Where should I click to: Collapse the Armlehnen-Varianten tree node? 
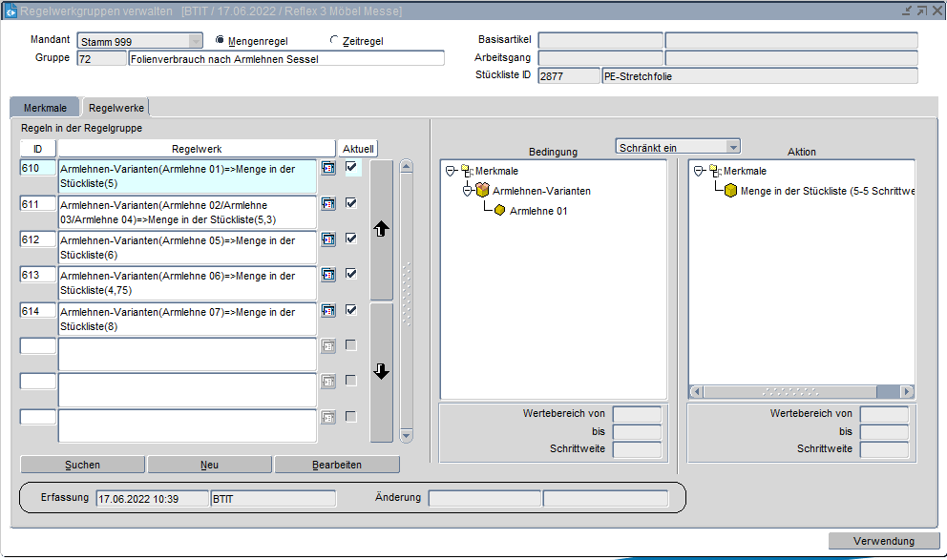pyautogui.click(x=468, y=191)
